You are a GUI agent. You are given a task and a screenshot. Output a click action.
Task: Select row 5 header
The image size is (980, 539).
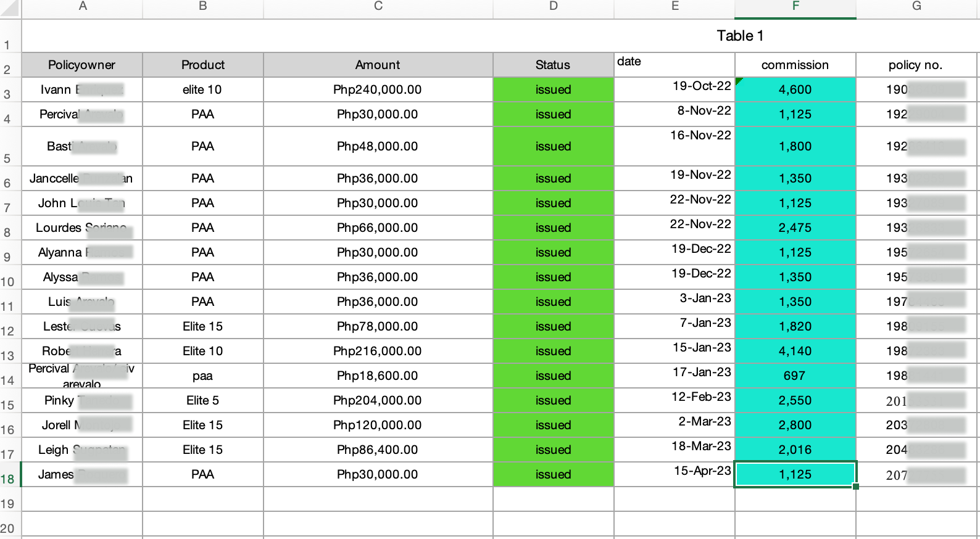pyautogui.click(x=9, y=158)
